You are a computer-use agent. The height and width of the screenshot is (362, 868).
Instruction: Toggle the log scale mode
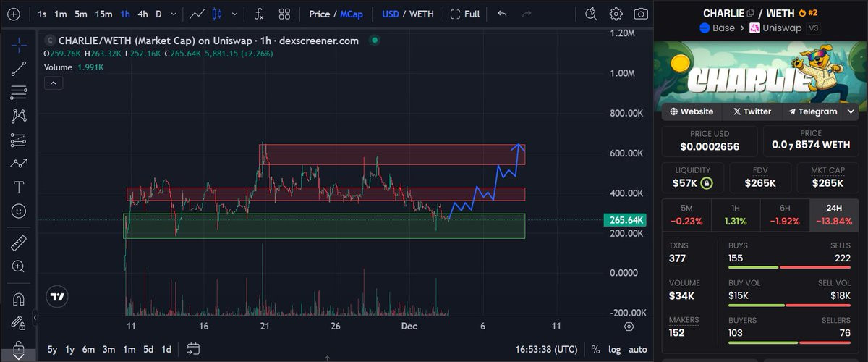coord(614,349)
